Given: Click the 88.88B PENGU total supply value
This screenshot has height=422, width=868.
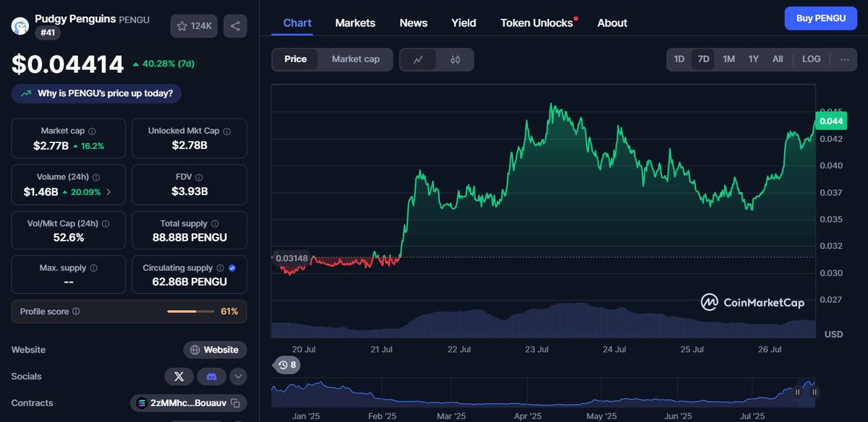Looking at the screenshot, I should [x=190, y=238].
